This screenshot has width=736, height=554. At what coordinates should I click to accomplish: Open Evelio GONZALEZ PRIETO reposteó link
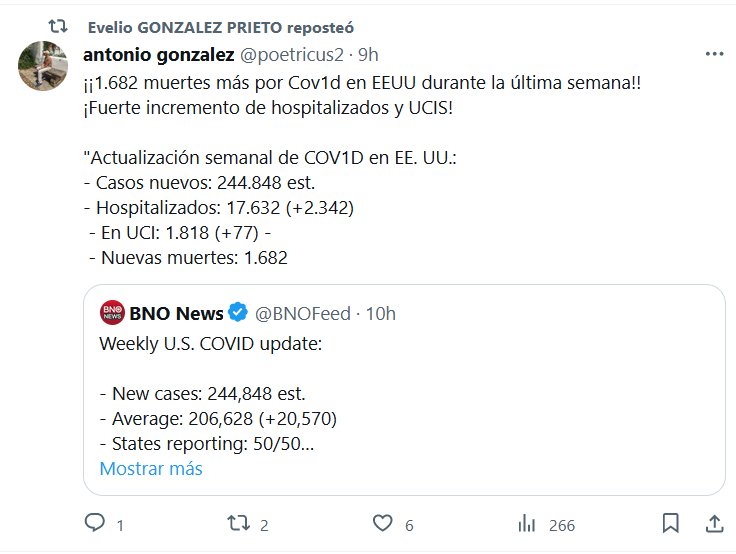point(220,27)
